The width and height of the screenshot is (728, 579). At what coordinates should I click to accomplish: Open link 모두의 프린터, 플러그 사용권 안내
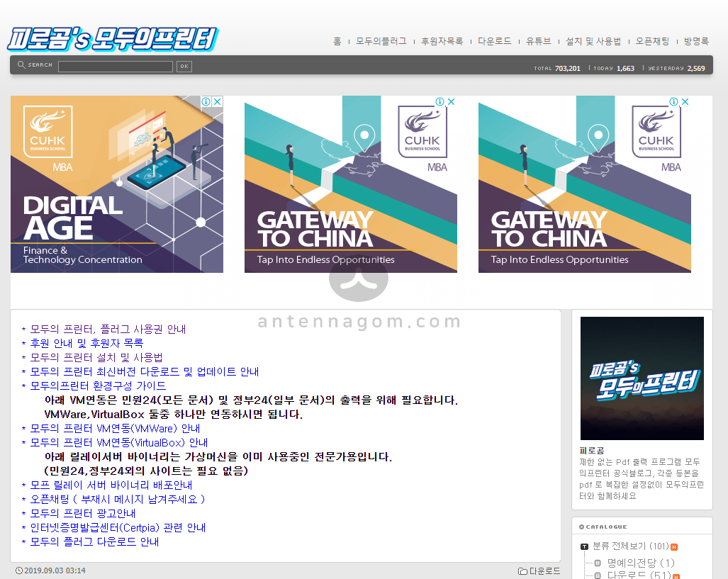(108, 330)
